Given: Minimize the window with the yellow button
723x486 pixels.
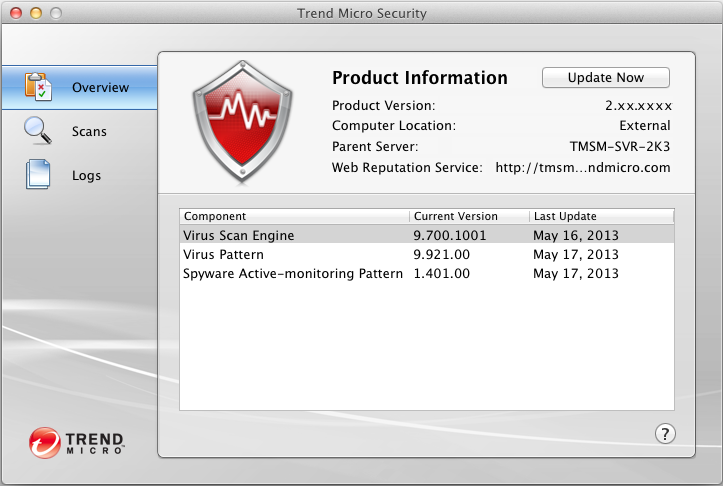Looking at the screenshot, I should (x=36, y=14).
